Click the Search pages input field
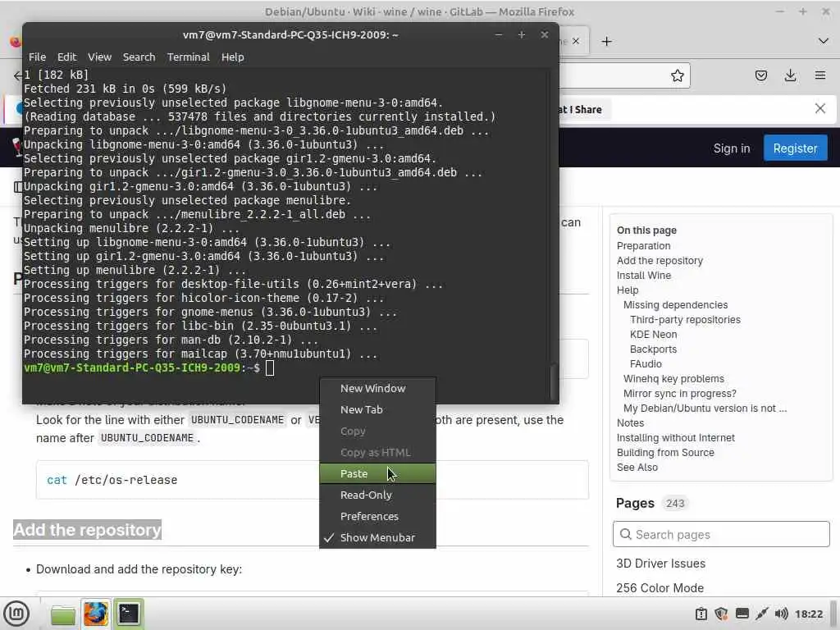This screenshot has width=840, height=630. coord(721,534)
